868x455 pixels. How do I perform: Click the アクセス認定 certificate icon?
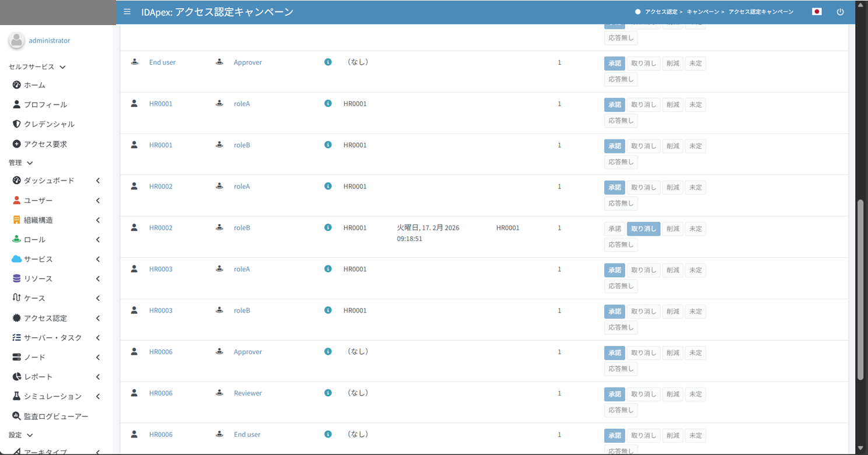pyautogui.click(x=17, y=318)
